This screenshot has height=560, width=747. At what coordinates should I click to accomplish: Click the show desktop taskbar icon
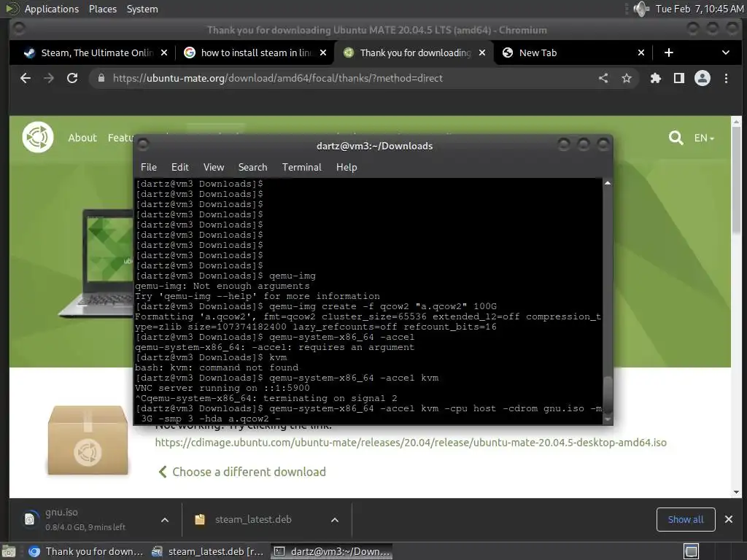[9, 551]
